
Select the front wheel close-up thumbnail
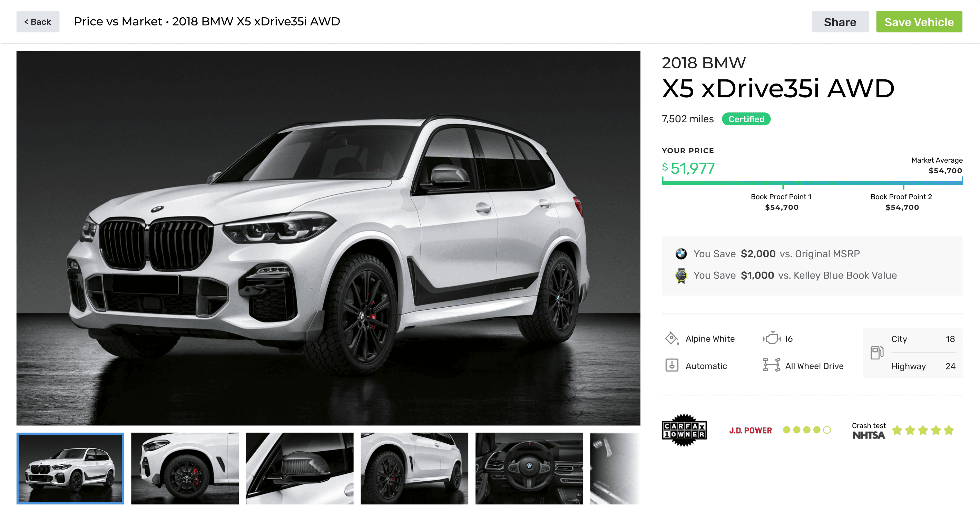point(185,469)
